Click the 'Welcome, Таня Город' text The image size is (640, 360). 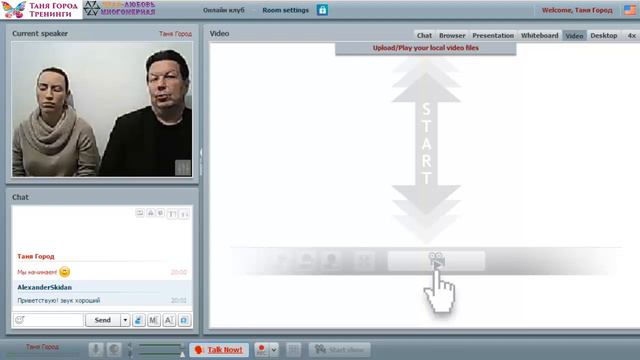[x=577, y=10]
